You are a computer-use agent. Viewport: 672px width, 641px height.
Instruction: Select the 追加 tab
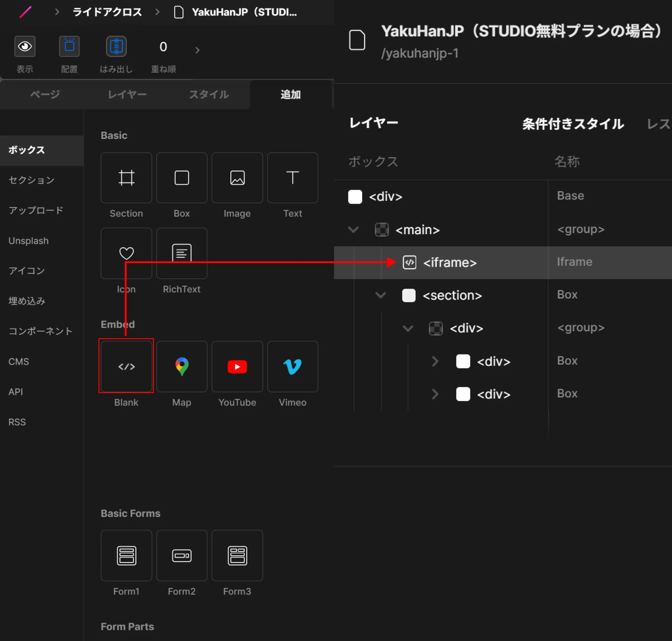pyautogui.click(x=291, y=95)
